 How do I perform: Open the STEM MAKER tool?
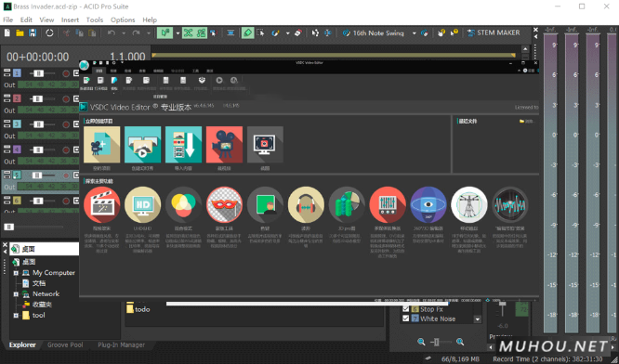(x=494, y=33)
